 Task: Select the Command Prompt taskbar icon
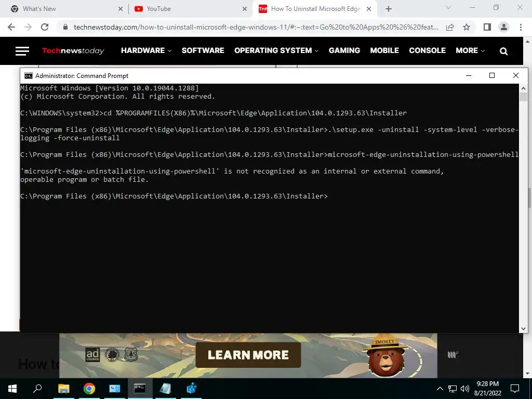point(140,389)
